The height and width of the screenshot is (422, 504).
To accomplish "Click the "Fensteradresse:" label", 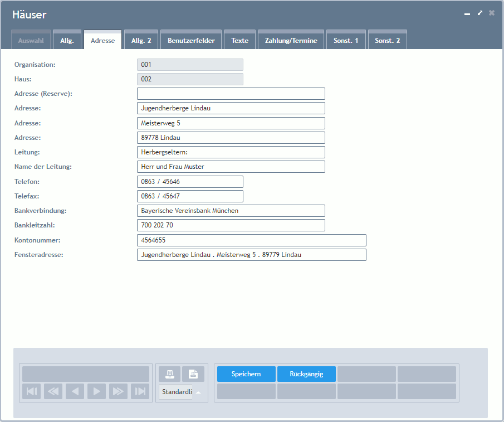I will click(x=39, y=255).
